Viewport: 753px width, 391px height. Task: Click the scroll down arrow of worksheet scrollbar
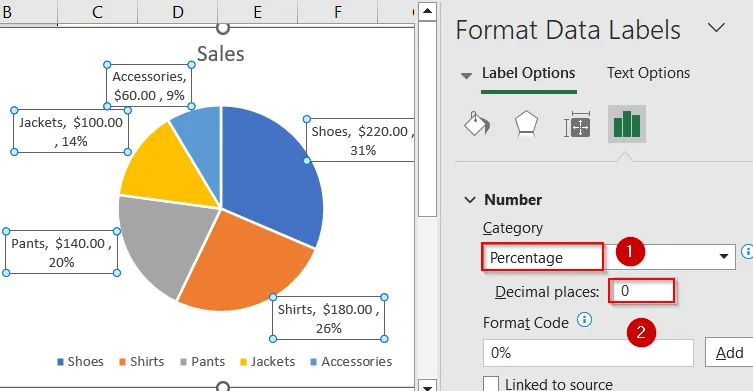pyautogui.click(x=427, y=385)
